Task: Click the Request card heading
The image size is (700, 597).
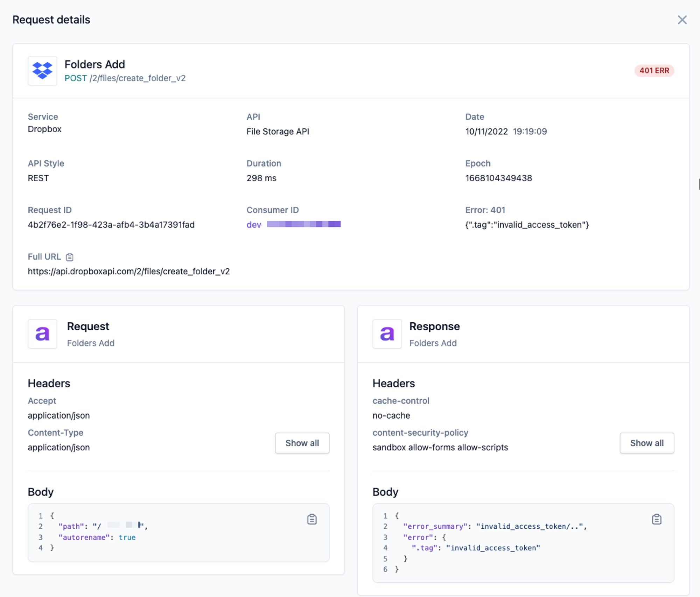Action: pos(88,326)
